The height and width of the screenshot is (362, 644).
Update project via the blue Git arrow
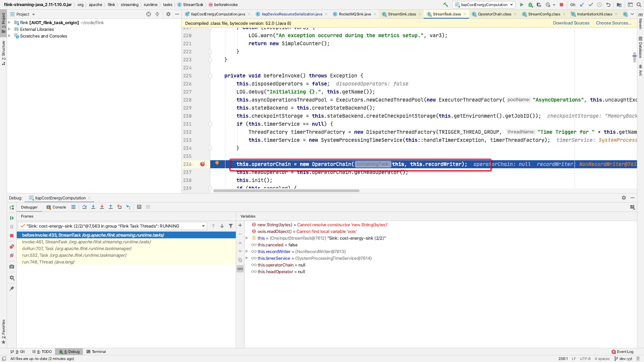click(582, 5)
